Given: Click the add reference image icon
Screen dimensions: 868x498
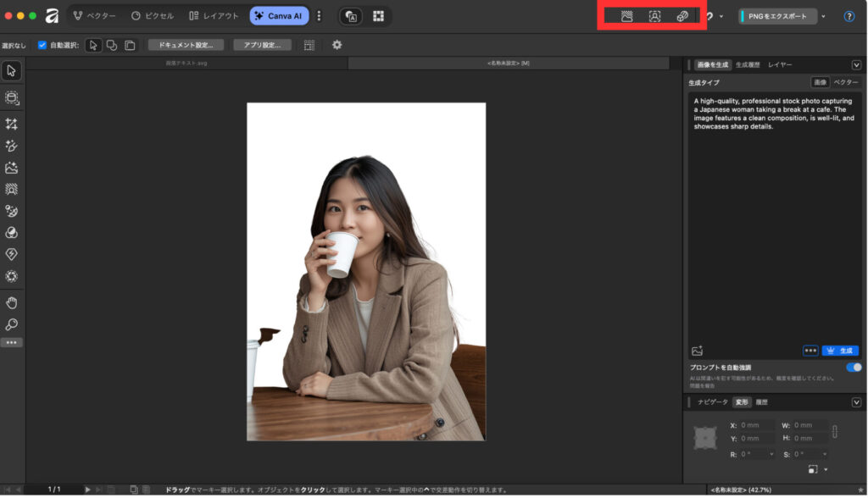Looking at the screenshot, I should click(x=698, y=351).
